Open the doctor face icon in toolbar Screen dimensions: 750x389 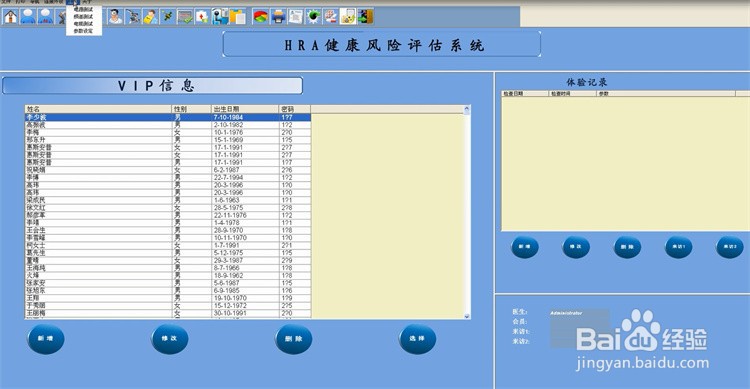click(x=115, y=17)
